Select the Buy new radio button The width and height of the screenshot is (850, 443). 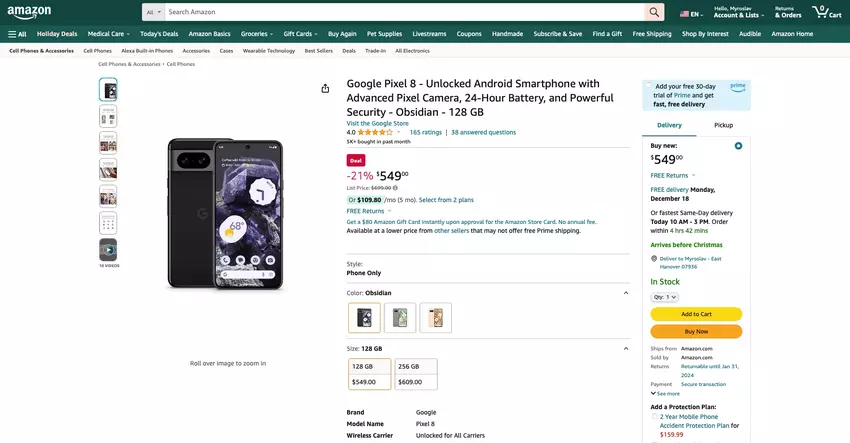[738, 146]
